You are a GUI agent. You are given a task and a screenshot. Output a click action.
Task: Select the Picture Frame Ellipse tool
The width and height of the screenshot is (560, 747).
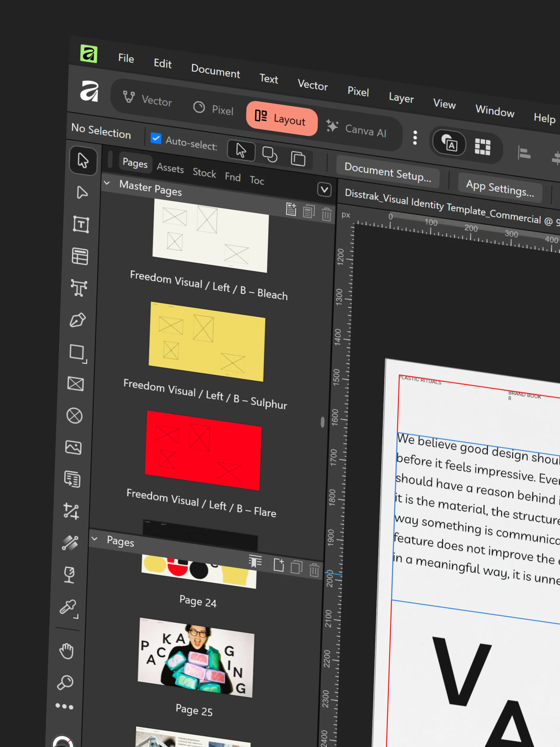point(74,416)
